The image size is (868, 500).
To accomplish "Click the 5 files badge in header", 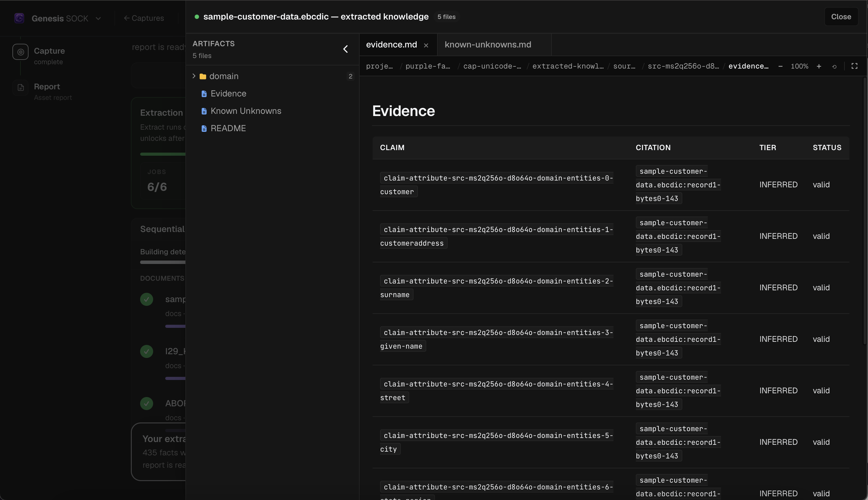I will 446,16.
